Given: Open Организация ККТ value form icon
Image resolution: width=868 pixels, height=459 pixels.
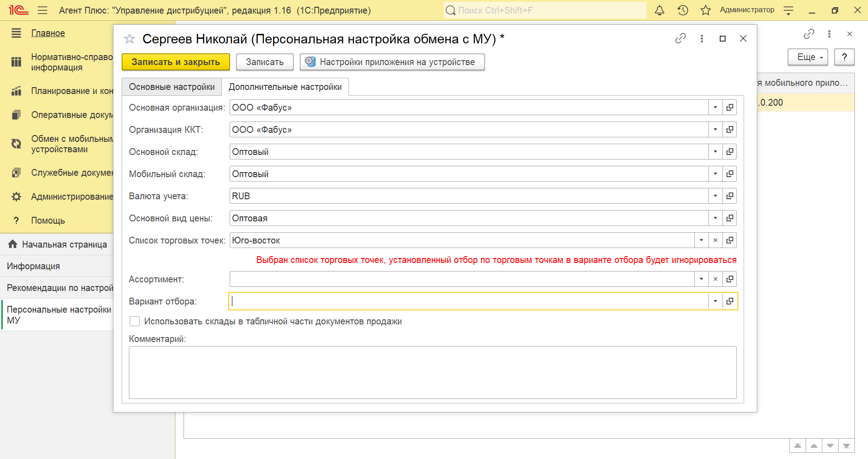Looking at the screenshot, I should (730, 130).
